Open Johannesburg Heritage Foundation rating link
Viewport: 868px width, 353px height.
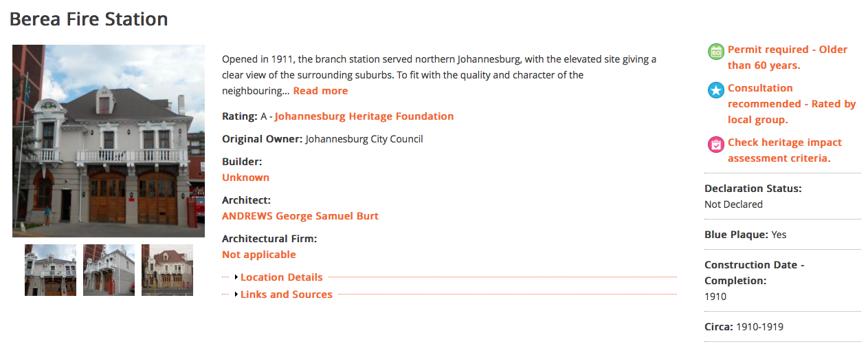[364, 116]
